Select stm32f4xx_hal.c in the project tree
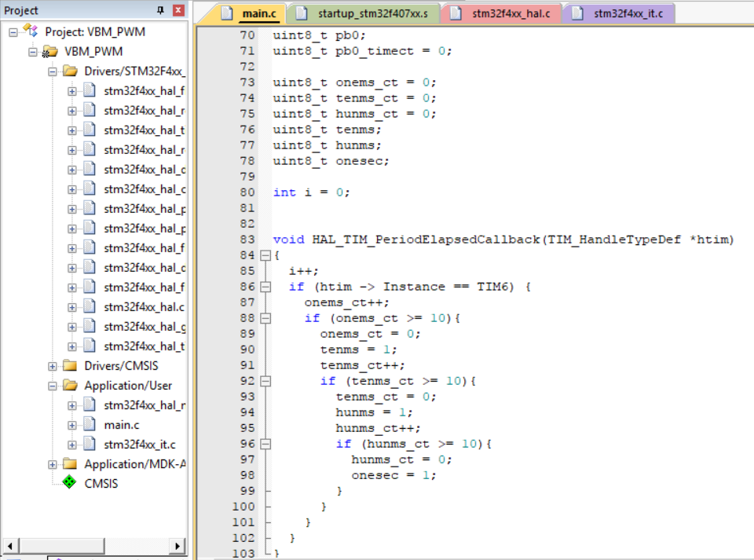 144,307
